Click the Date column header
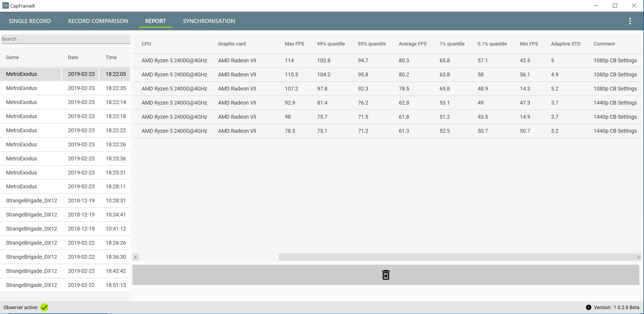This screenshot has width=644, height=314. (73, 57)
